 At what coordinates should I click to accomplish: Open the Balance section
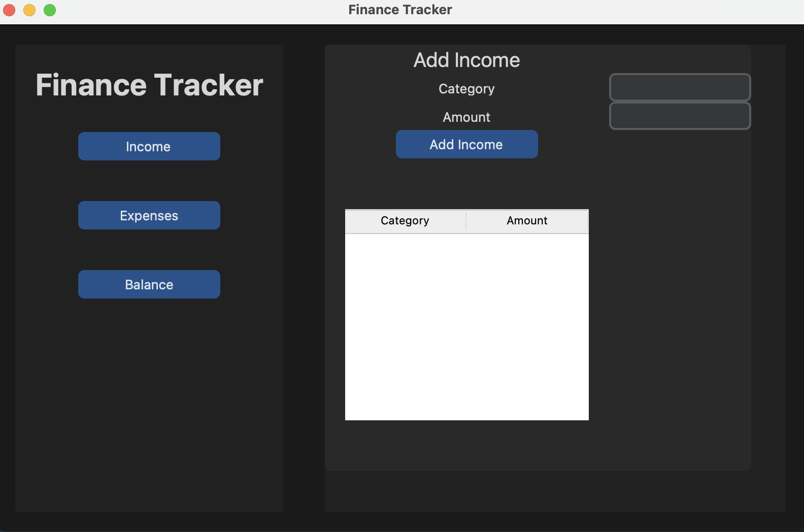click(149, 284)
